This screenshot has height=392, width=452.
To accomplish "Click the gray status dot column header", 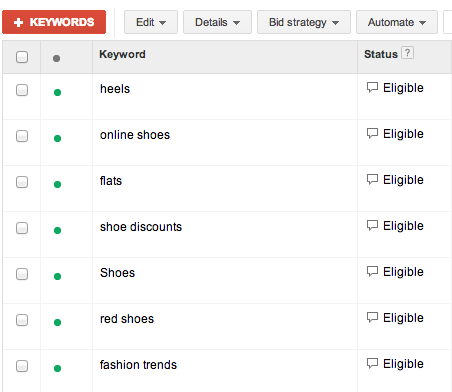I will click(56, 58).
